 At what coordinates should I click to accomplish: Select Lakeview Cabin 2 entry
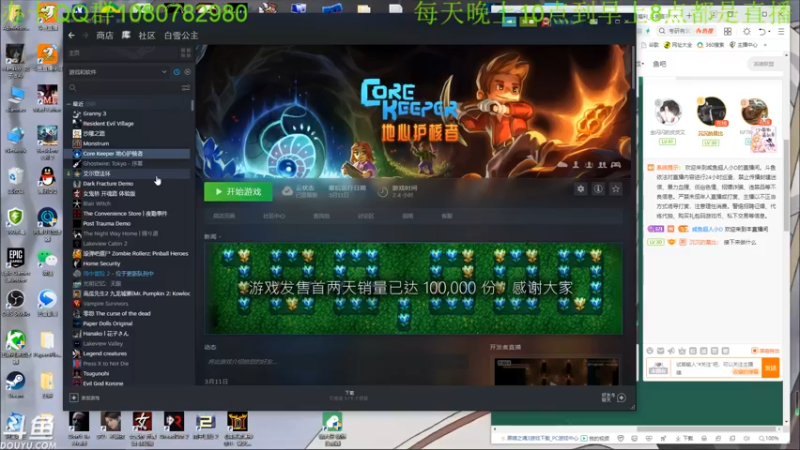pyautogui.click(x=105, y=243)
